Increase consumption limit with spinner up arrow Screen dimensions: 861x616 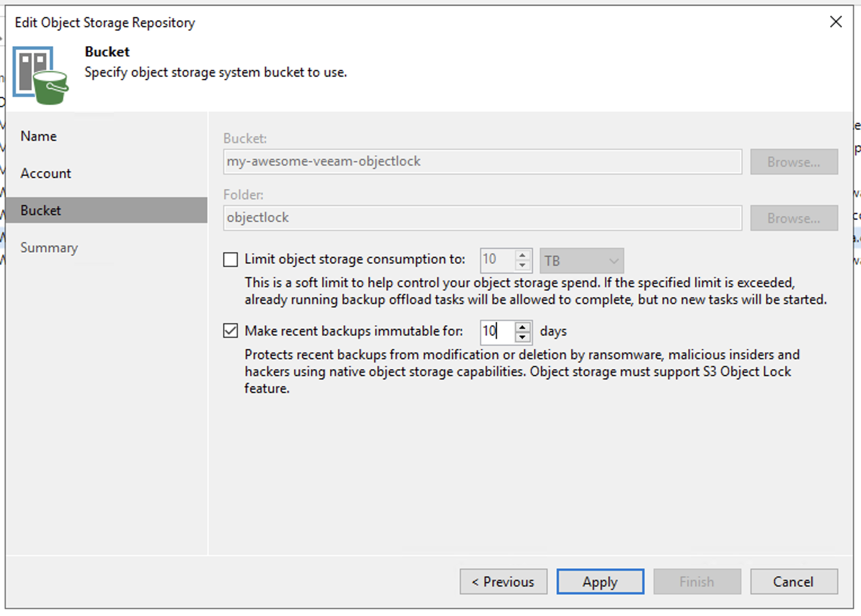[523, 255]
